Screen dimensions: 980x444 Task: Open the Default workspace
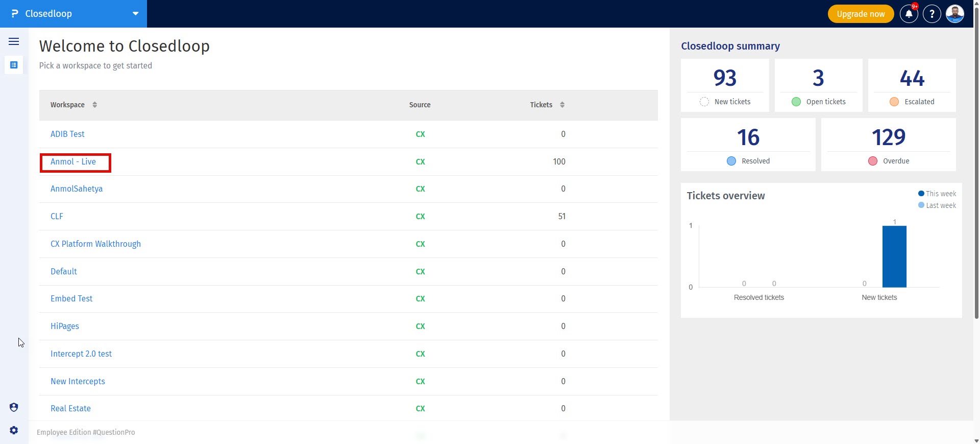tap(64, 271)
